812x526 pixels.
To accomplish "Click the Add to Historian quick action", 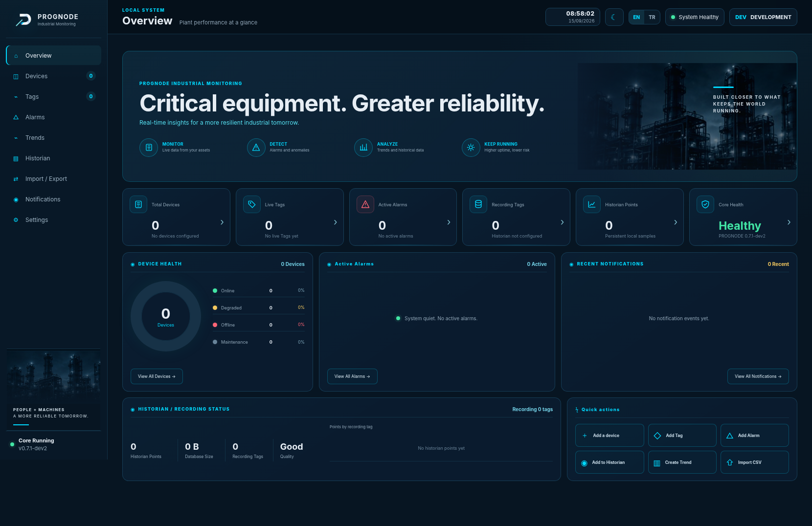I will (x=609, y=462).
